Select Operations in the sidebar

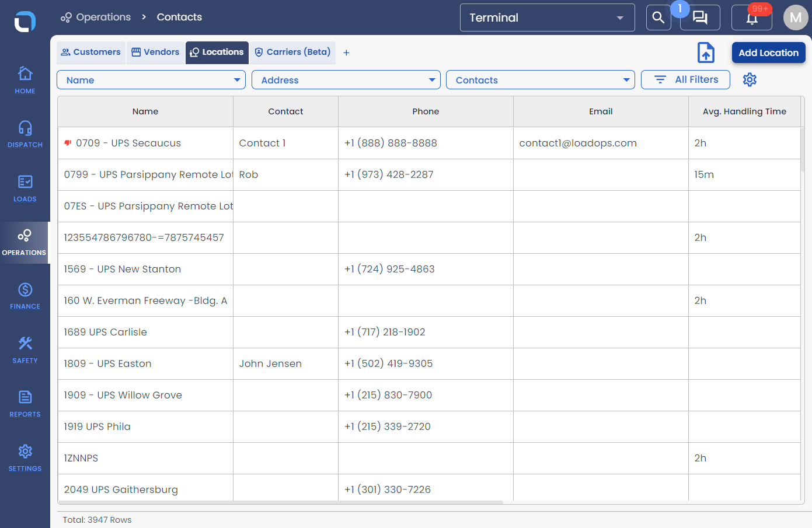(x=25, y=242)
